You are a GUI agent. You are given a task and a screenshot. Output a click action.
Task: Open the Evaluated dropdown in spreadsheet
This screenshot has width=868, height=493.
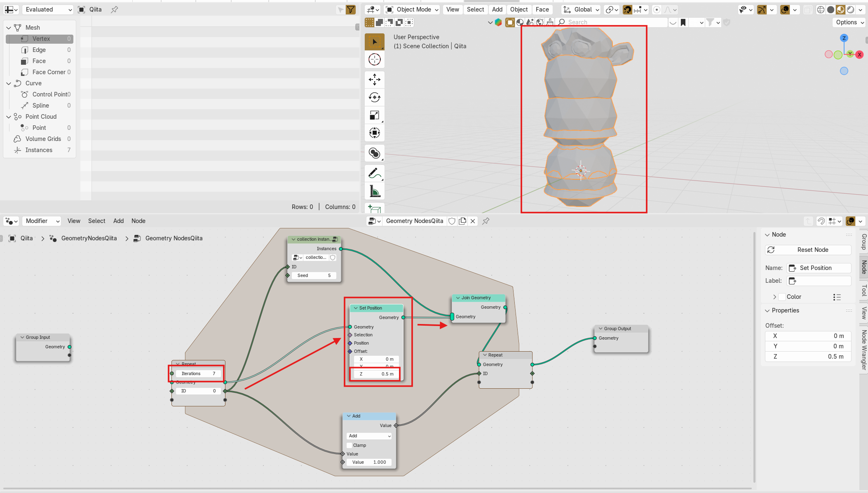point(48,9)
